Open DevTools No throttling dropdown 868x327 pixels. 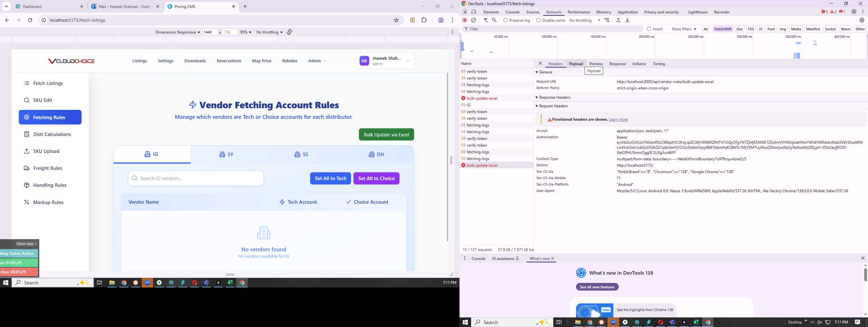point(585,20)
